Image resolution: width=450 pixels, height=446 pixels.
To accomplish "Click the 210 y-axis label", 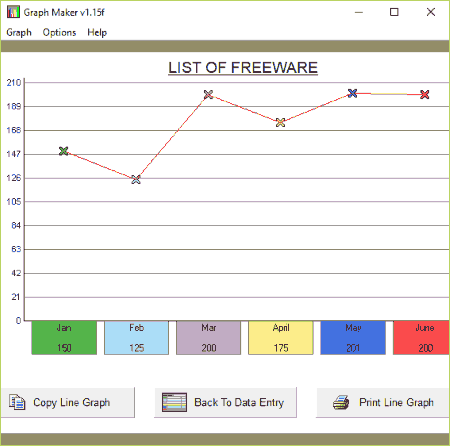I will [x=14, y=82].
